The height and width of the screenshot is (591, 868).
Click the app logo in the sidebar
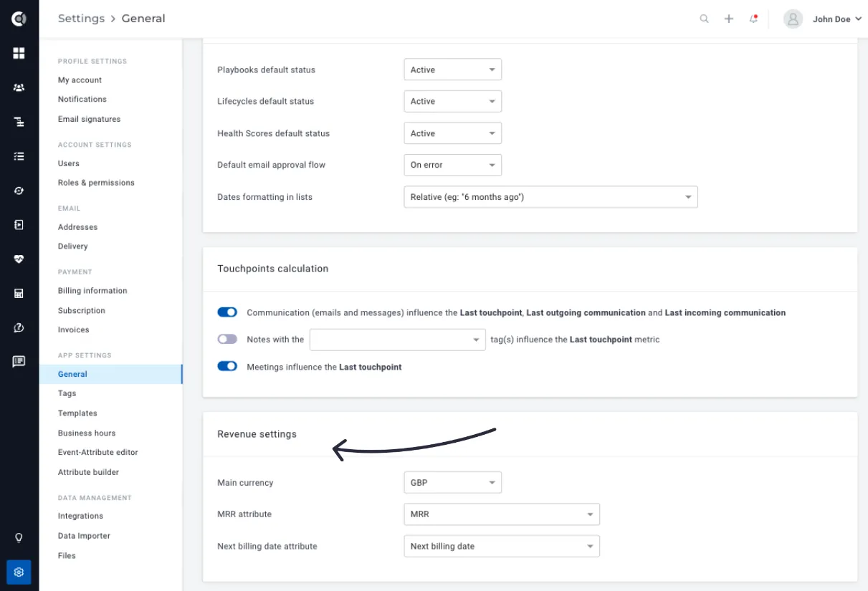click(x=19, y=19)
